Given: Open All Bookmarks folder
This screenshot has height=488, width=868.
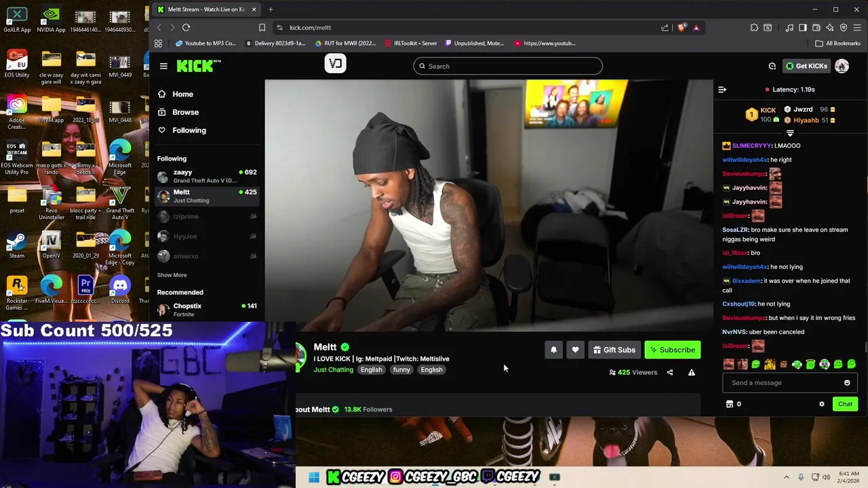Looking at the screenshot, I should tap(838, 43).
